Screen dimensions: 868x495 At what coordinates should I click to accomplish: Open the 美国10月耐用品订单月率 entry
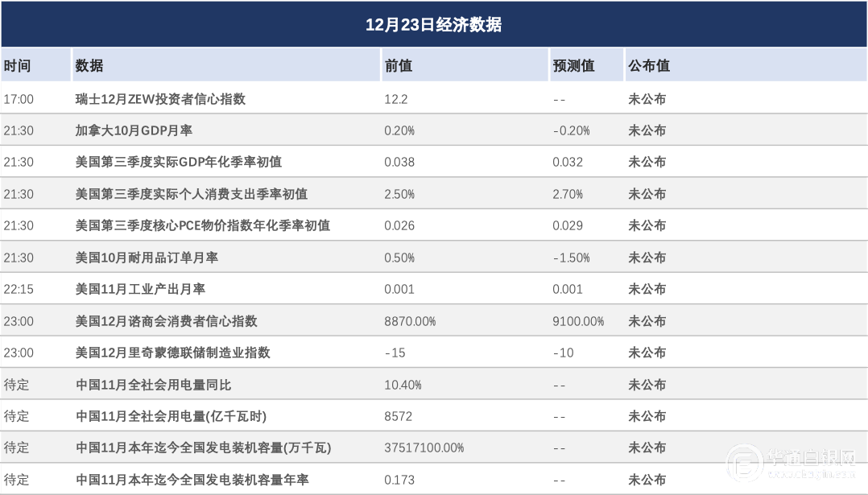147,258
